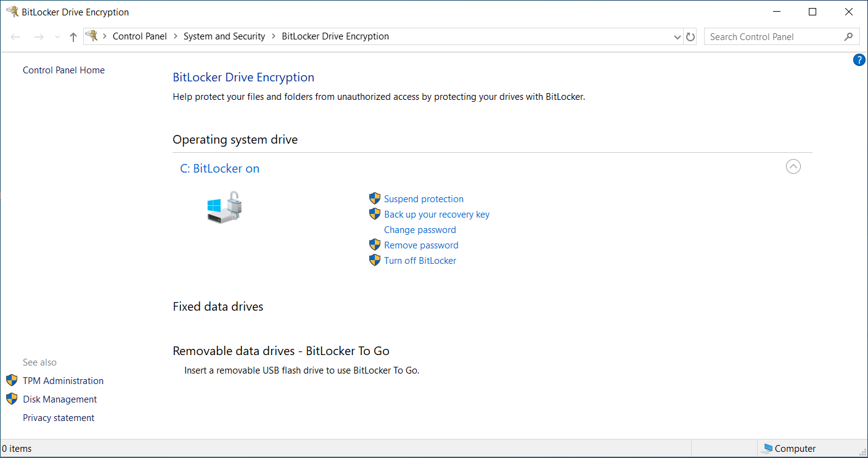The height and width of the screenshot is (458, 868).
Task: Maximize the BitLocker window
Action: click(813, 12)
